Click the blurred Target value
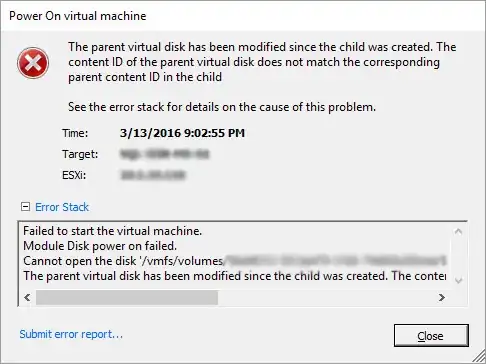 coord(164,154)
